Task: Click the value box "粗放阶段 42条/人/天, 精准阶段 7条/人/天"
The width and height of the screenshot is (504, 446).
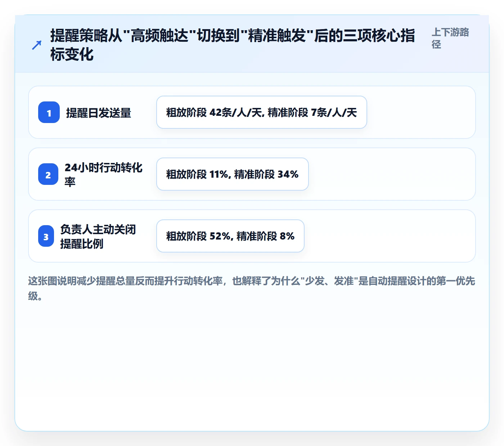Action: click(262, 112)
